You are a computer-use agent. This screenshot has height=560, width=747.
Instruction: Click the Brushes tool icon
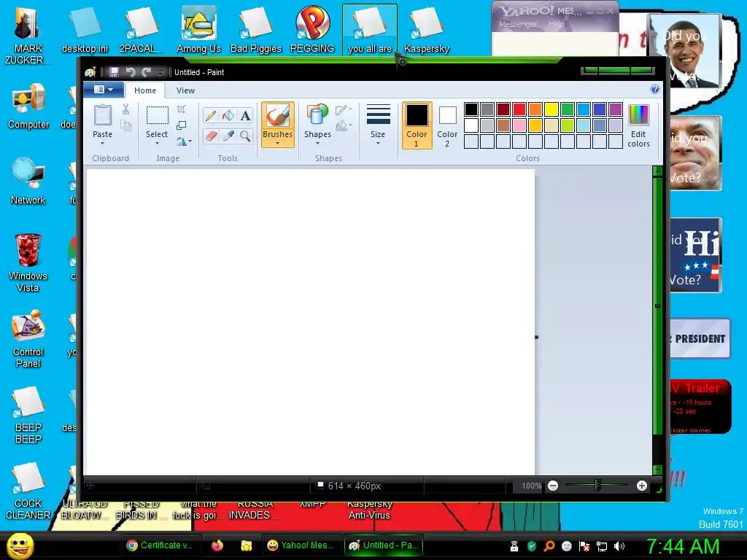pyautogui.click(x=277, y=116)
